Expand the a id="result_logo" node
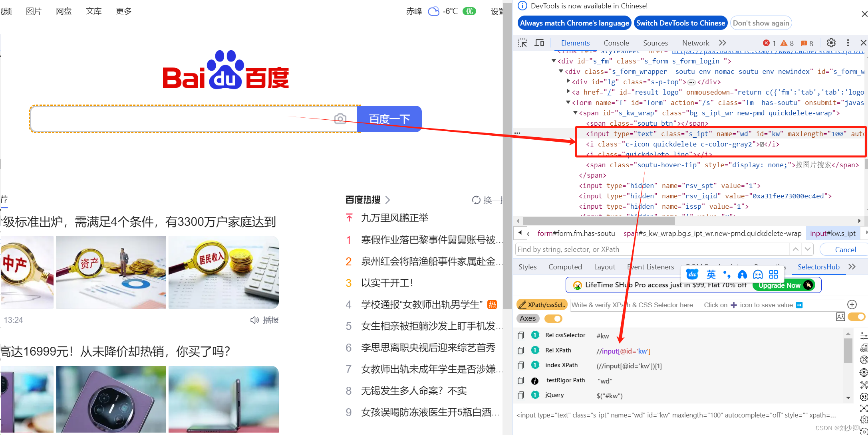The height and width of the screenshot is (435, 868). coord(568,92)
